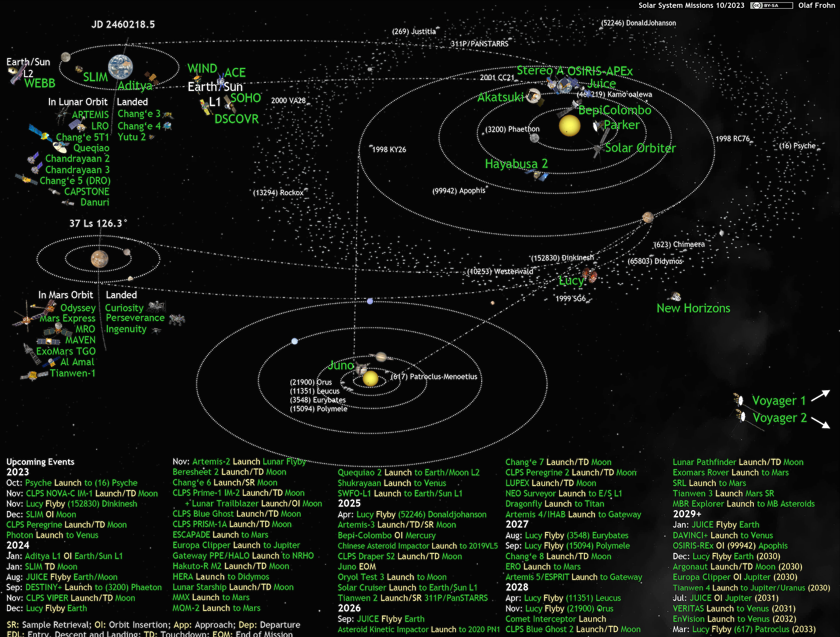Click the BepiColombo label
Image resolution: width=840 pixels, height=637 pixels.
[x=615, y=110]
